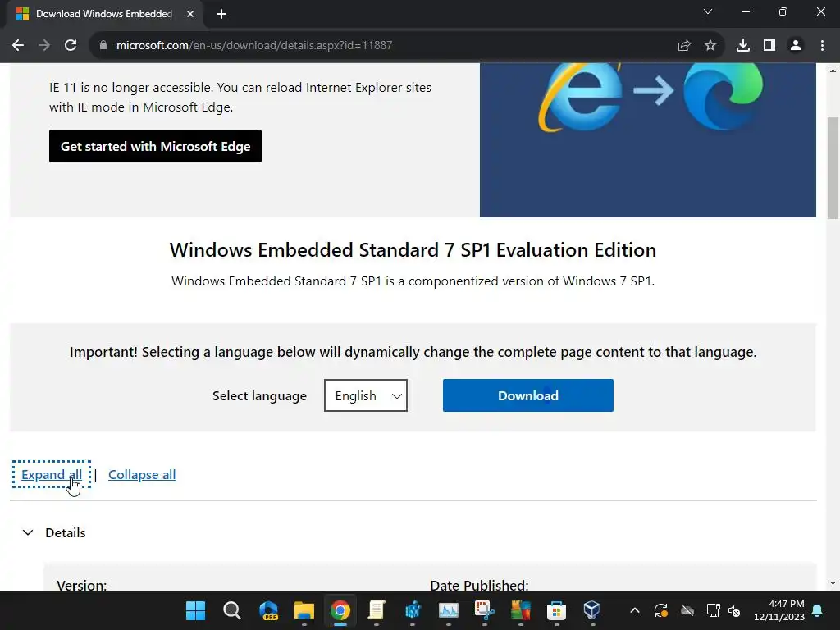Open Snipping Tool from taskbar
The width and height of the screenshot is (840, 630).
pos(484,610)
